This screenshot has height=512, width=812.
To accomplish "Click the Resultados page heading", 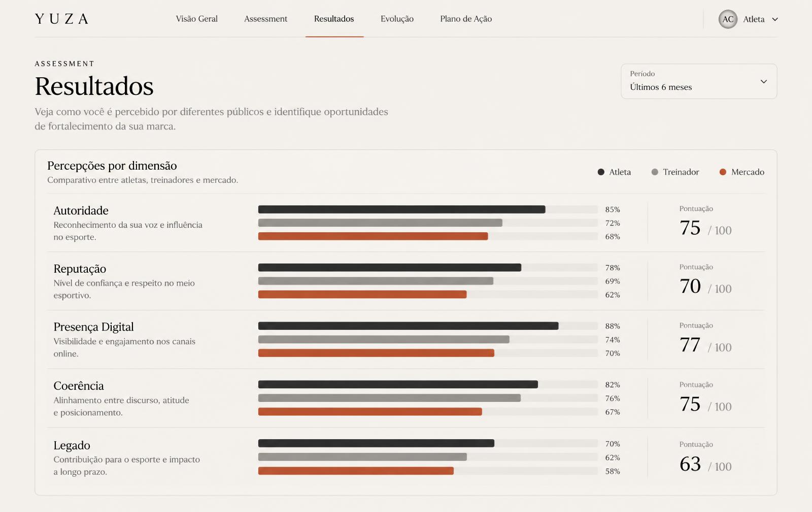I will pos(94,86).
